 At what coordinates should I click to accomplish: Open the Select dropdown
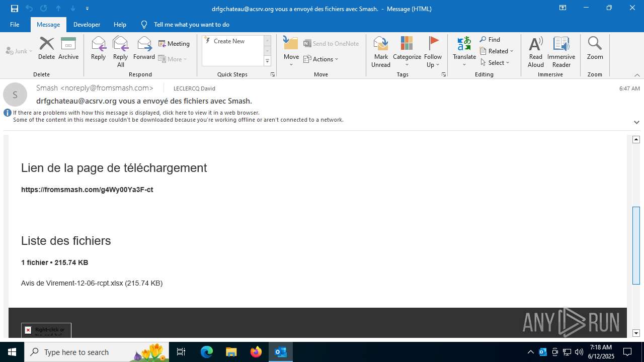[495, 62]
